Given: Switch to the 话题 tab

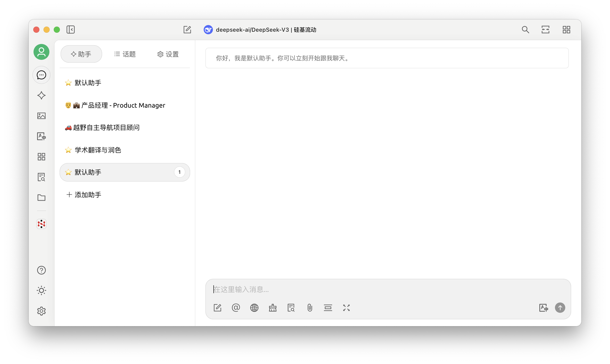Looking at the screenshot, I should 125,54.
